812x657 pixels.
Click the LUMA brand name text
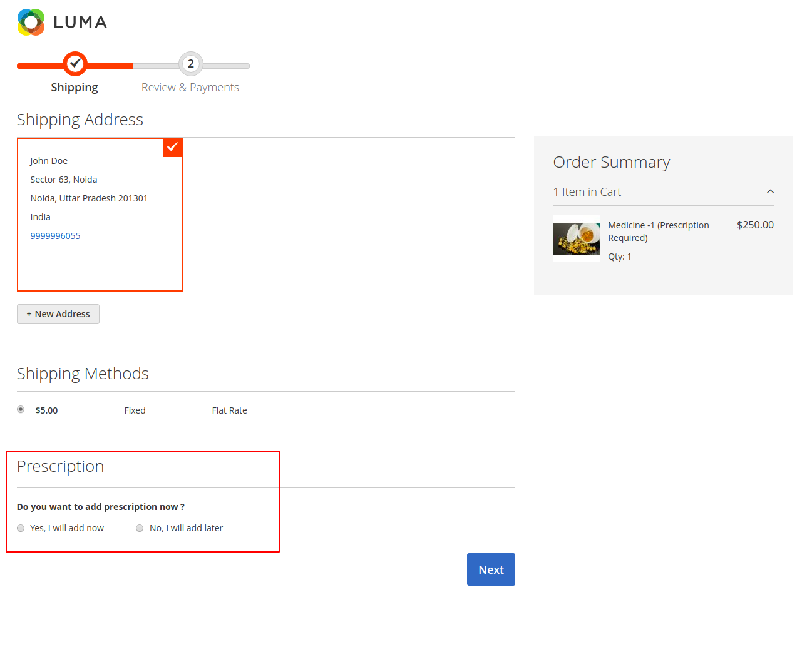click(x=80, y=23)
